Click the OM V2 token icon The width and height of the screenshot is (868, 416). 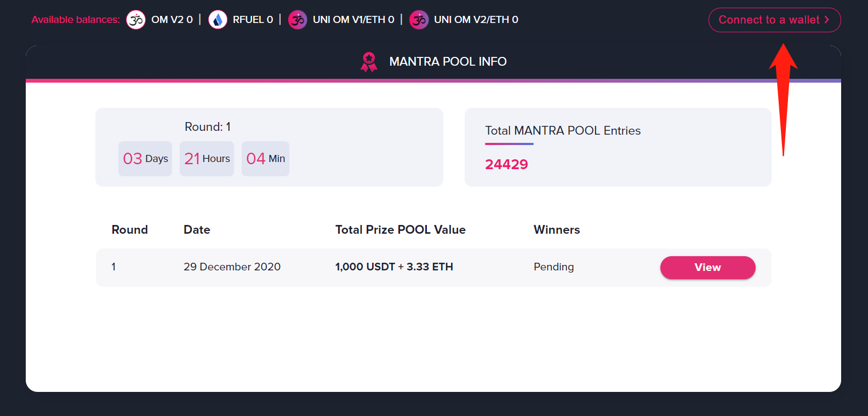coord(136,20)
